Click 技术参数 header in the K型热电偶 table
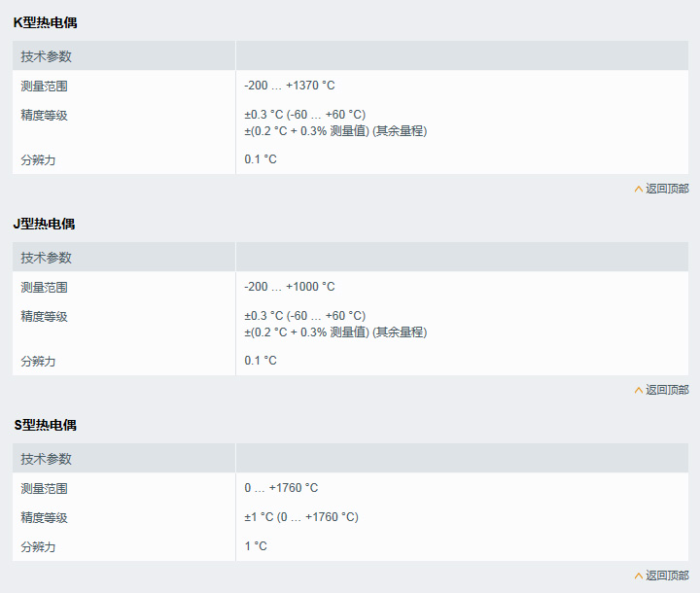Screen dimensions: 700x593 (47, 56)
